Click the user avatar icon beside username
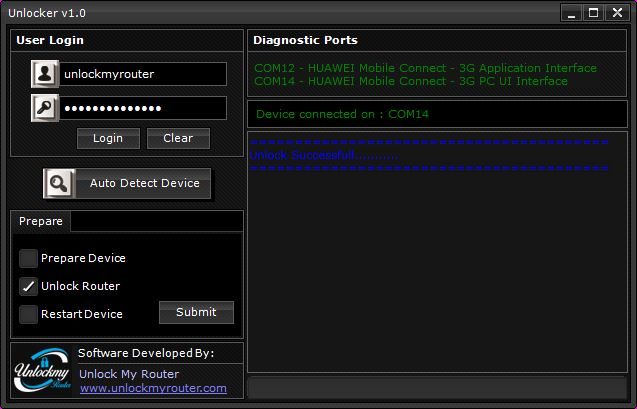Viewport: 637px width, 409px height. [45, 74]
